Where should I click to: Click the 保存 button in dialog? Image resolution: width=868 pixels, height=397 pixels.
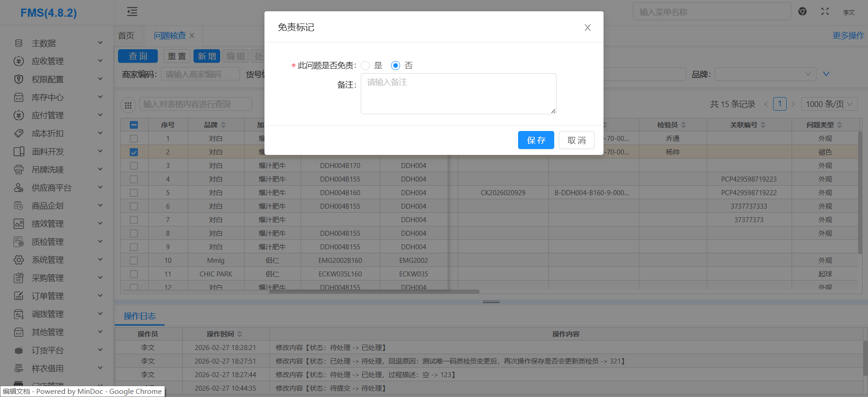536,140
